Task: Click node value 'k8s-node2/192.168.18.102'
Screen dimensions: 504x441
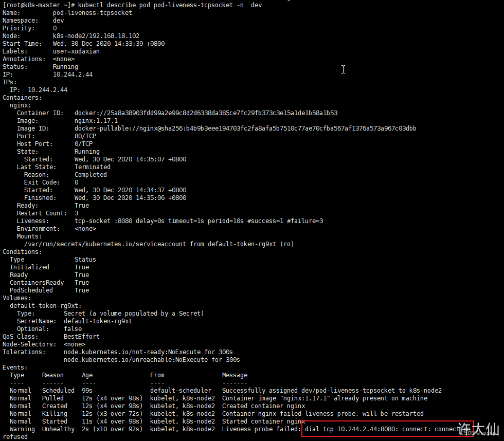Action: pyautogui.click(x=96, y=36)
